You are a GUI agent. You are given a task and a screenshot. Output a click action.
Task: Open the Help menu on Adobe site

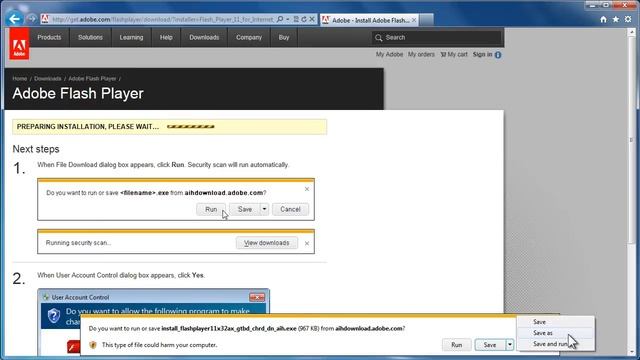(x=166, y=37)
